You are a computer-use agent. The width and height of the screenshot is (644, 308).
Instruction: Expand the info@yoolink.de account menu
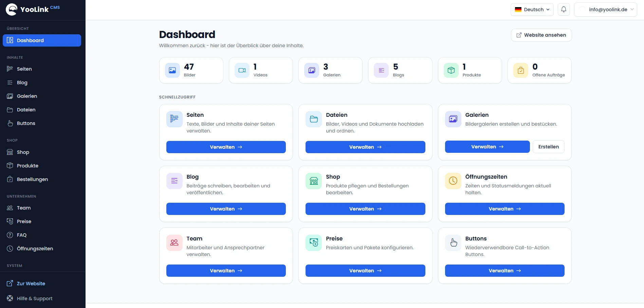click(x=605, y=10)
